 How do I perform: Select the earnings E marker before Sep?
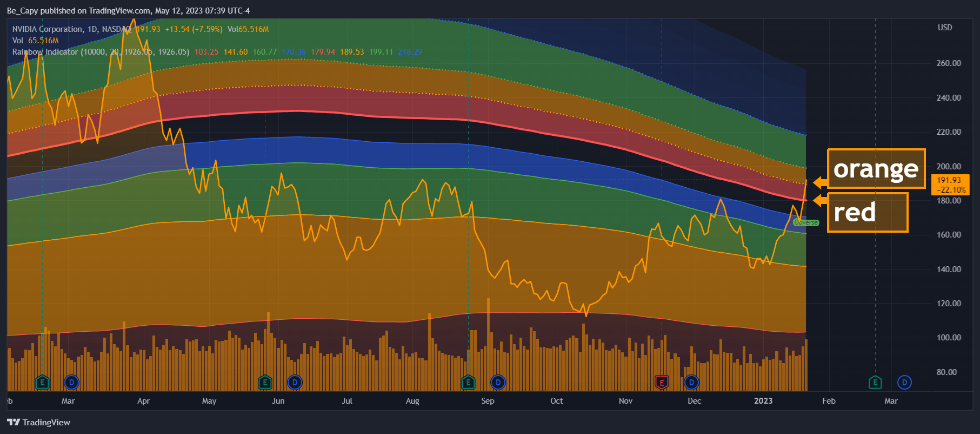468,383
